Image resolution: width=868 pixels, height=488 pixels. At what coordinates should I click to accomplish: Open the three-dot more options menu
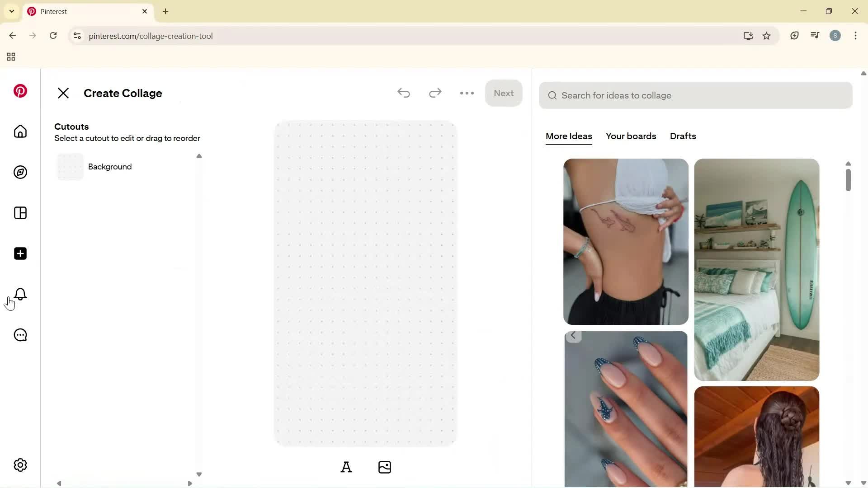click(467, 93)
